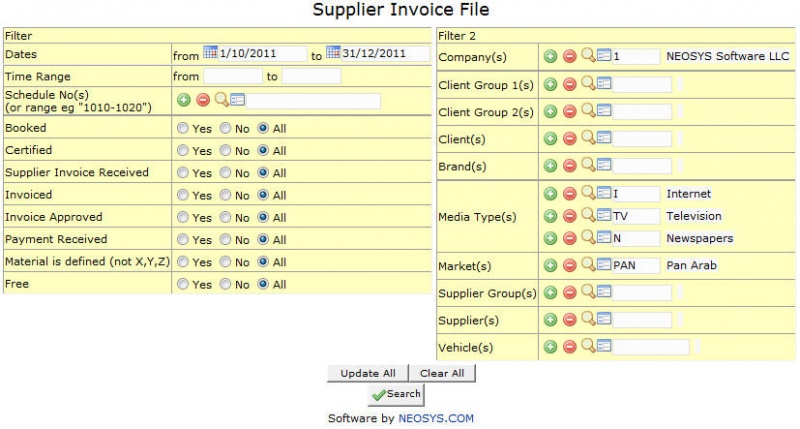
Task: Click the Time Range from input
Action: [x=233, y=77]
